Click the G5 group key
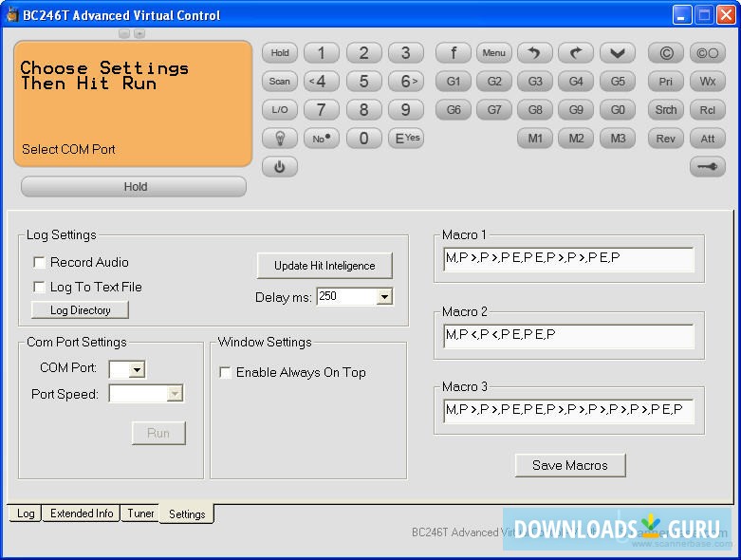Viewport: 741px width, 560px height. [618, 82]
